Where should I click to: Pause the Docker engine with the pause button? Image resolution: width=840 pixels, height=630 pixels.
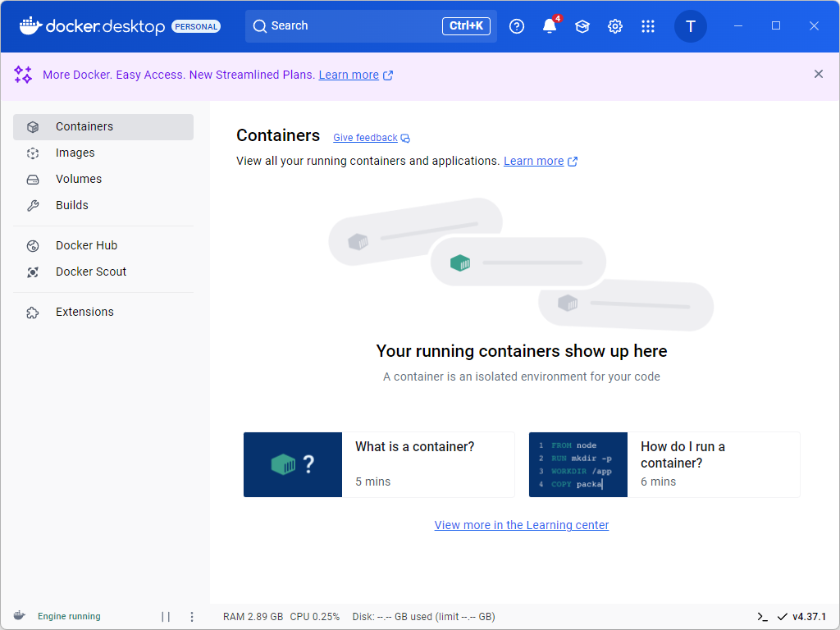165,616
